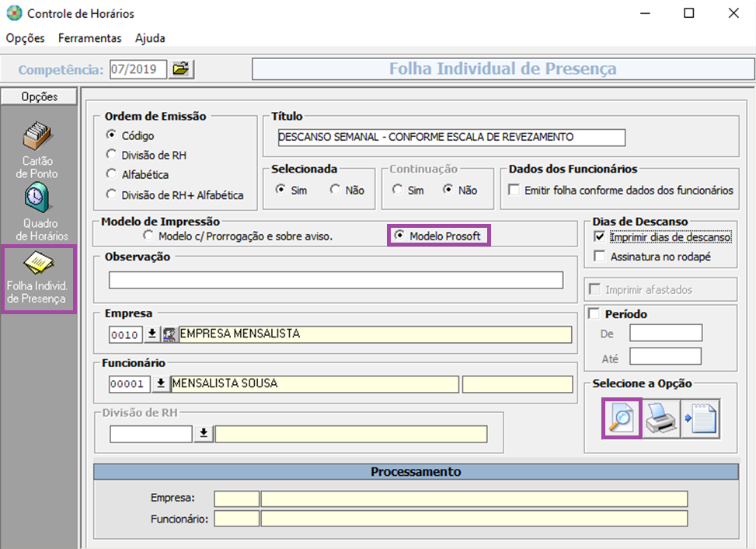Choose Sim under Selecionada
Viewport: 756px width, 549px height.
click(280, 190)
